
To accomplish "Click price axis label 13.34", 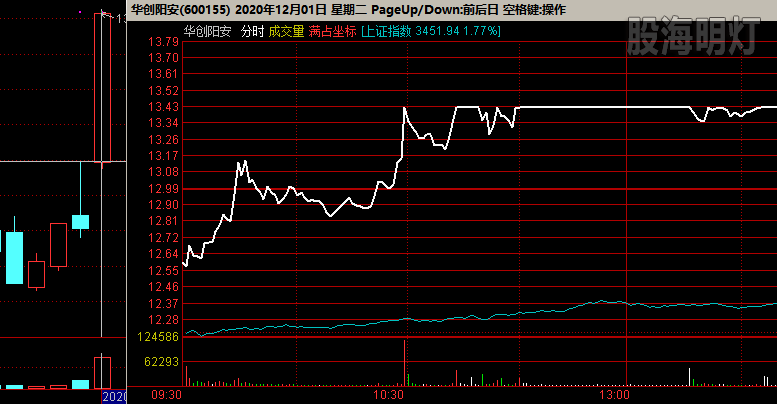I will pyautogui.click(x=164, y=123).
